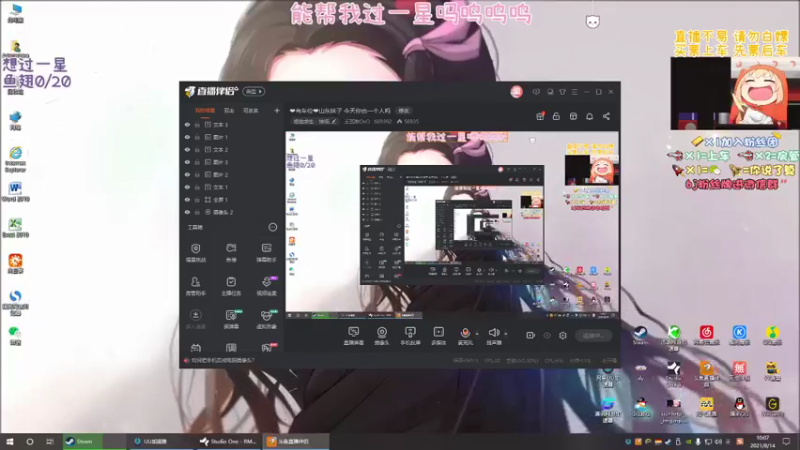Share the stream with the share icon
This screenshot has width=800, height=450.
(606, 116)
